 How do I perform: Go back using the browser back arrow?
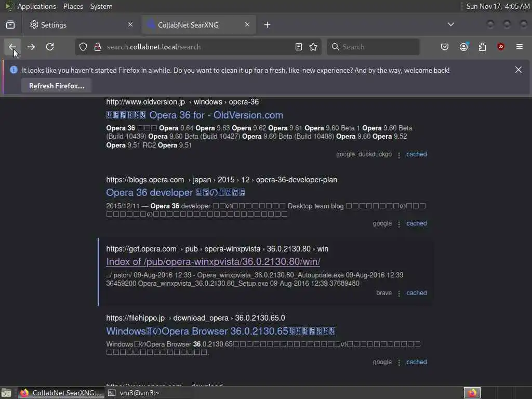pyautogui.click(x=12, y=47)
